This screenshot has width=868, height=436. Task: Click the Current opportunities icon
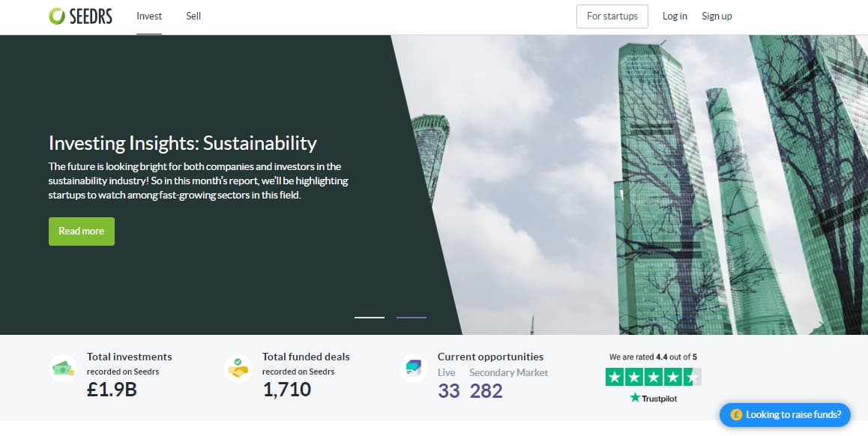(x=414, y=369)
